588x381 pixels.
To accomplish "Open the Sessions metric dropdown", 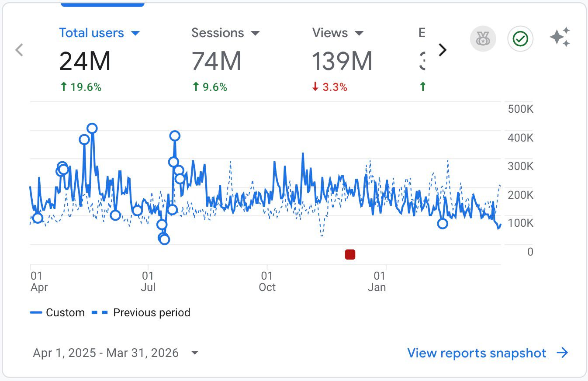I will tap(255, 33).
